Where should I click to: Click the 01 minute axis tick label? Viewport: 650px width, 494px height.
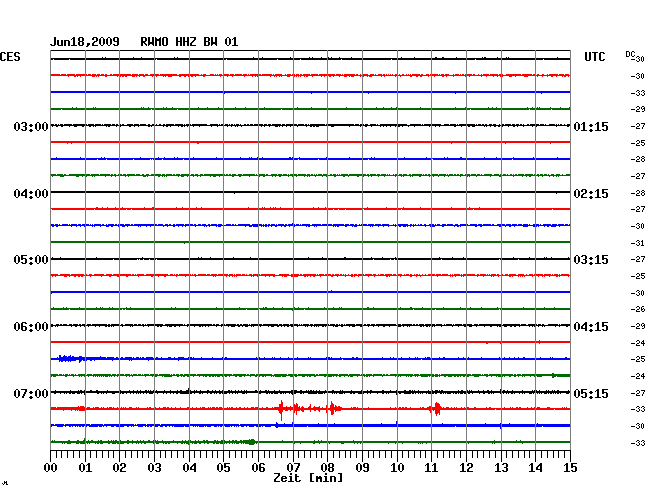[85, 468]
